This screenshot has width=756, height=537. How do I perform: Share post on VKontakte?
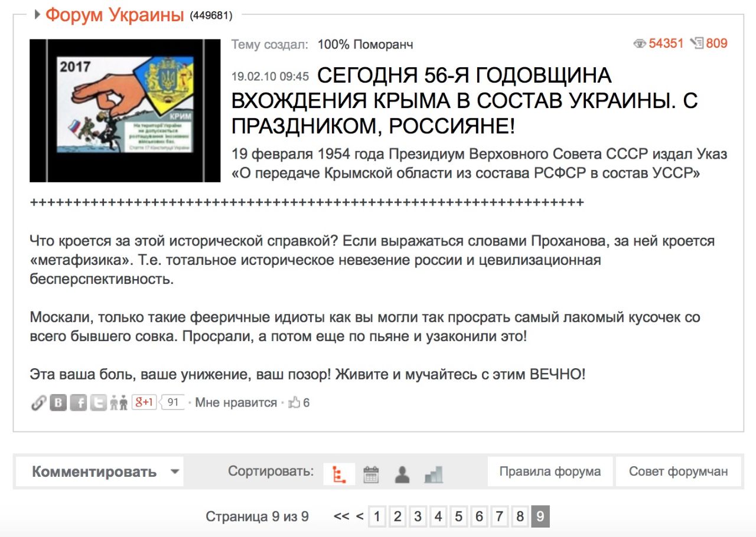[58, 403]
